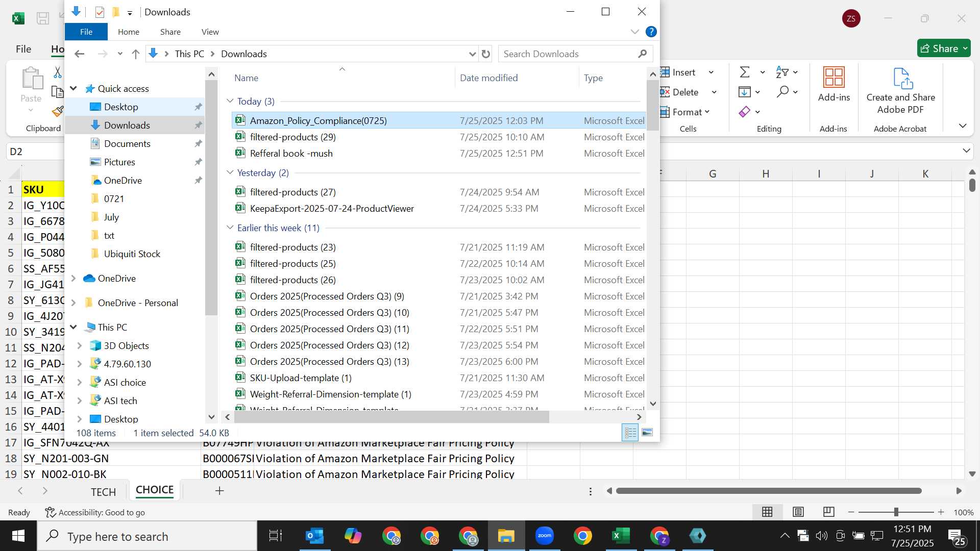
Task: Collapse the This PC tree node
Action: pos(73,327)
